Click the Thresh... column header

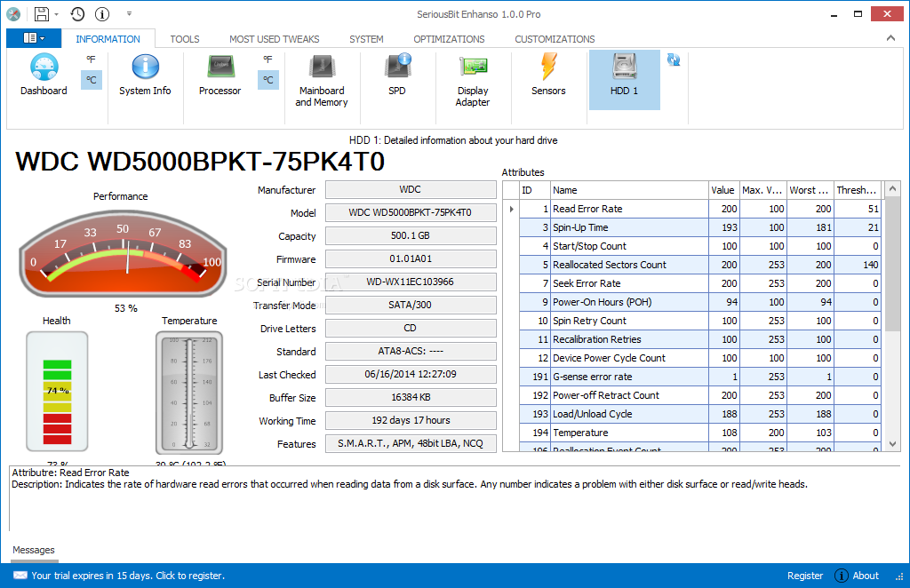coord(857,190)
